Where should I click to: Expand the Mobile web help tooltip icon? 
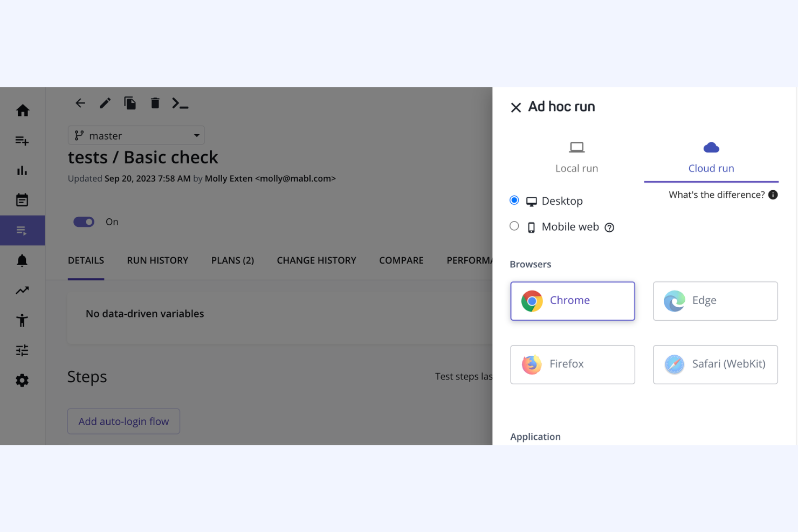coord(609,227)
